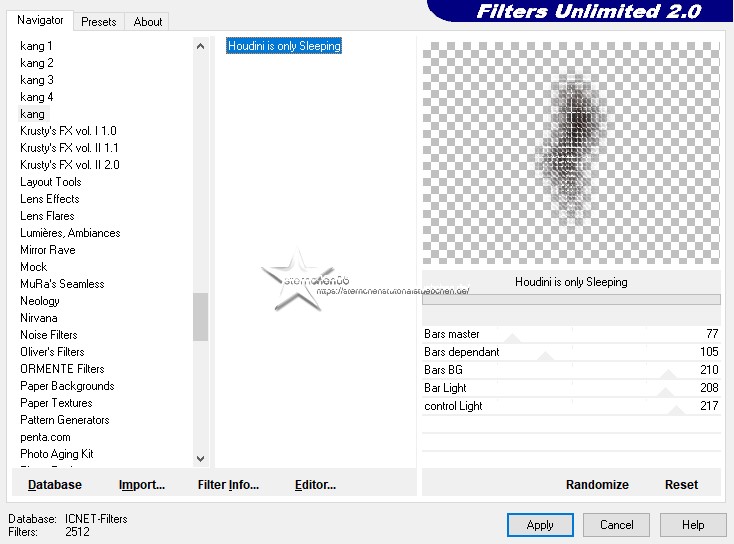This screenshot has width=734, height=544.
Task: Select Paper Backgrounds category
Action: pos(67,386)
